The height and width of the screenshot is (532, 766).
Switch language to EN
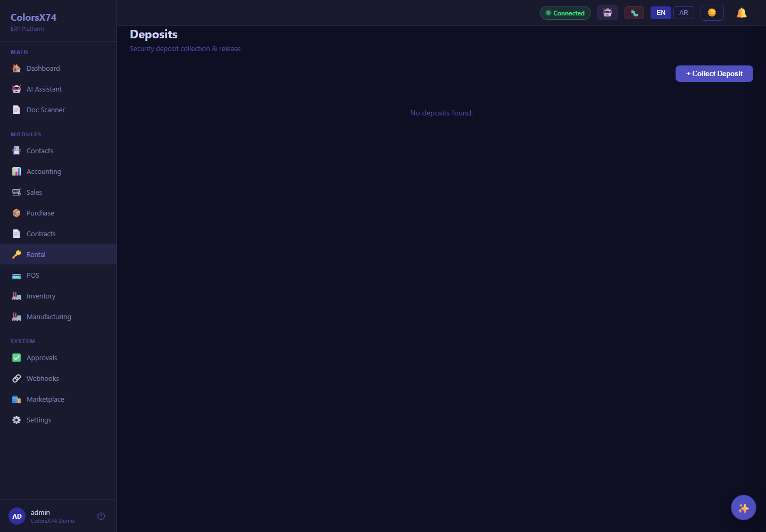[x=661, y=13]
